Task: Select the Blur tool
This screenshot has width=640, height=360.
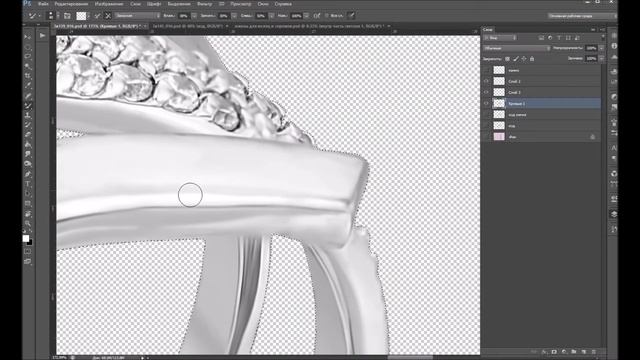Action: [28, 154]
